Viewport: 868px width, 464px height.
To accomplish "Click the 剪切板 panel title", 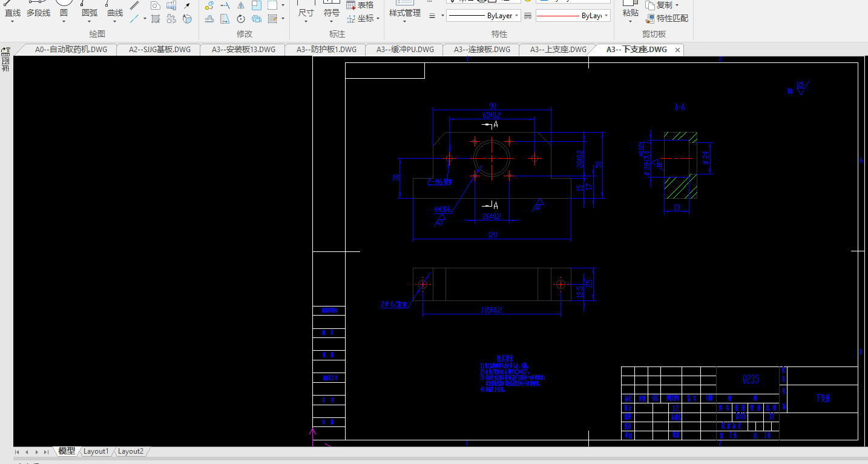I will (x=654, y=34).
